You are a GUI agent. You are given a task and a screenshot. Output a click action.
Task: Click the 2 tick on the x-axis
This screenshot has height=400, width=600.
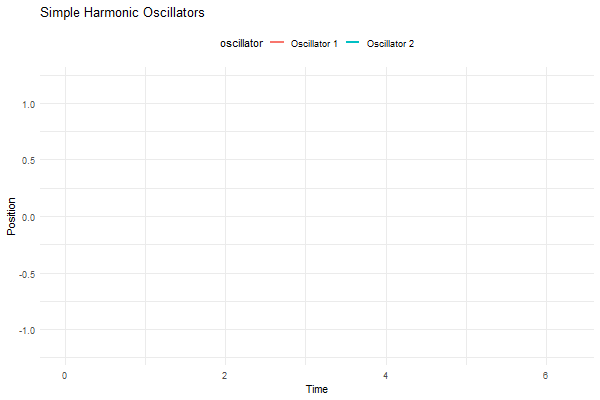tap(225, 375)
